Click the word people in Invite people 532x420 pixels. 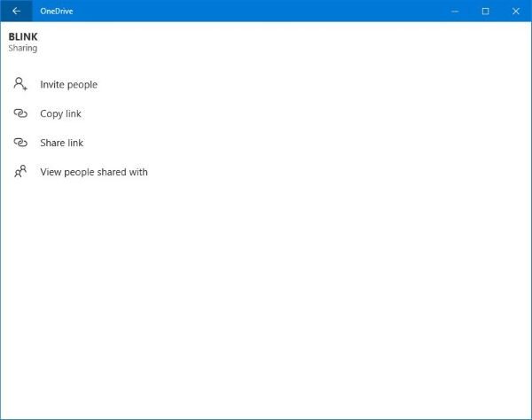tap(81, 85)
